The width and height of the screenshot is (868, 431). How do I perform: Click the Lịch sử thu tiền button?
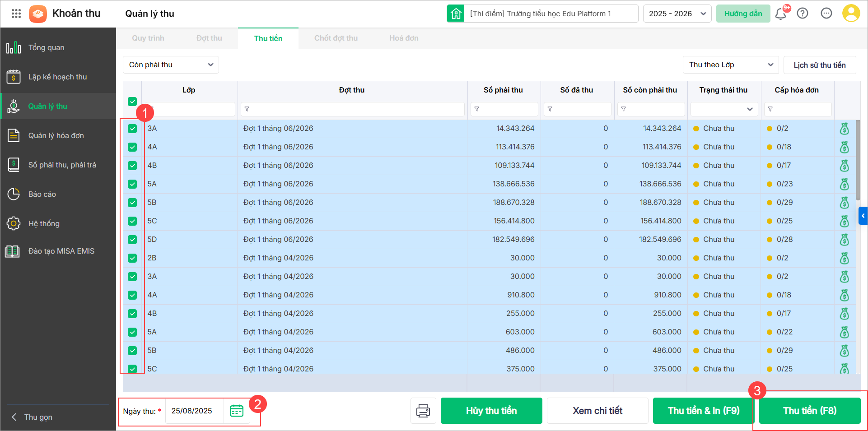click(819, 65)
